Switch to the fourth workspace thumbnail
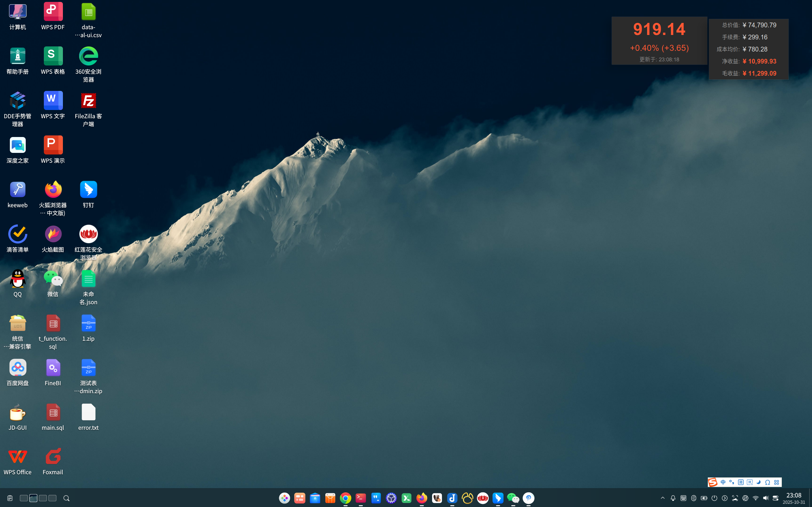The height and width of the screenshot is (507, 812). 52,498
